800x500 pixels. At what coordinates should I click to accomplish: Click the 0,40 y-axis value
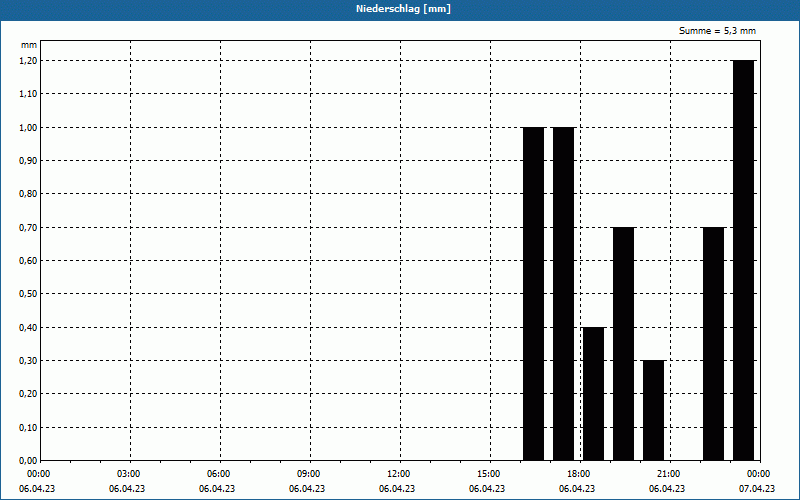pos(28,328)
